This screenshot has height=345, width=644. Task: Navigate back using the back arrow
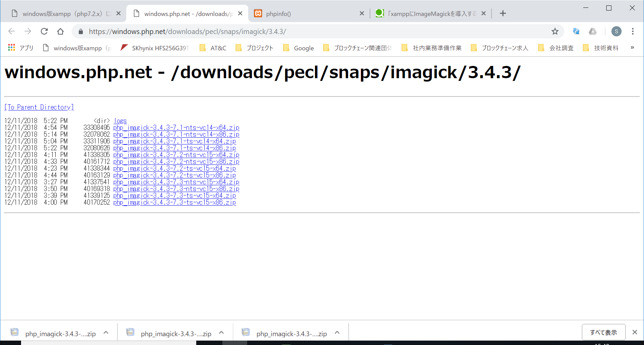[x=11, y=31]
